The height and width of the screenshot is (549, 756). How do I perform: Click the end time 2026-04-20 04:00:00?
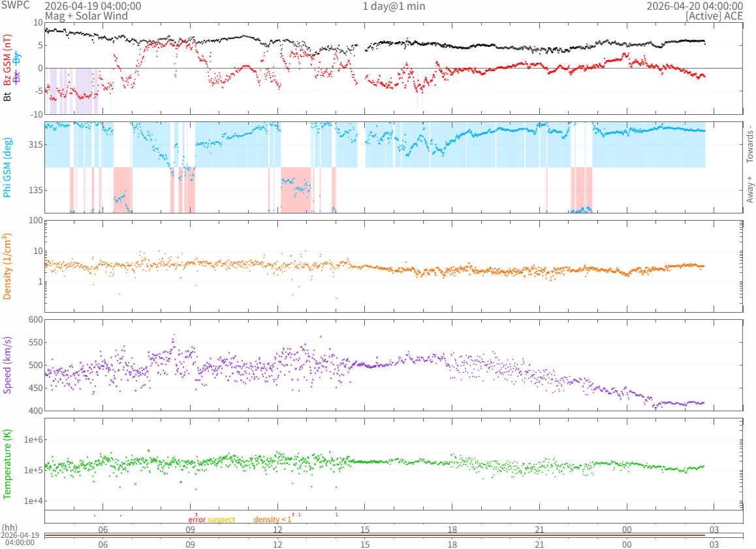(x=694, y=6)
